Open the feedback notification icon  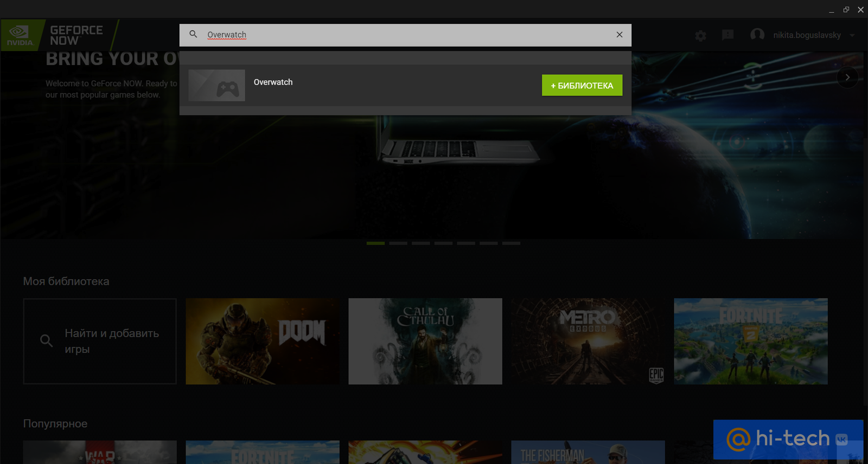(x=728, y=35)
